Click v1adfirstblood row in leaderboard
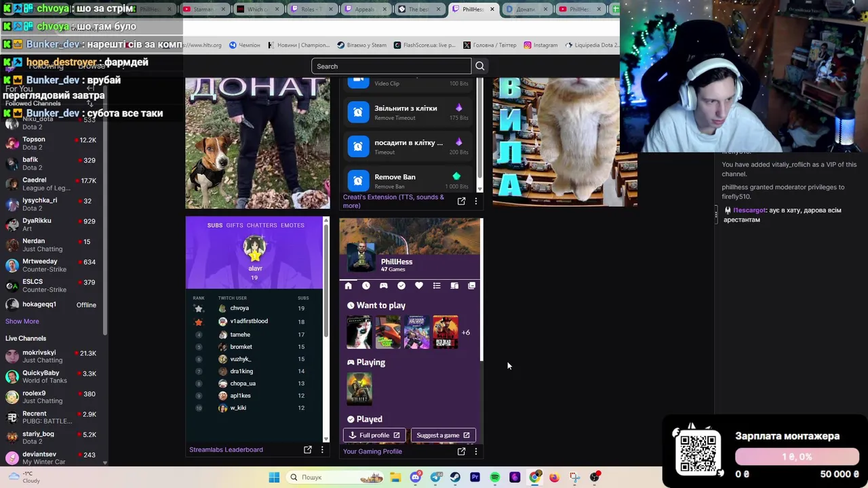 click(256, 321)
